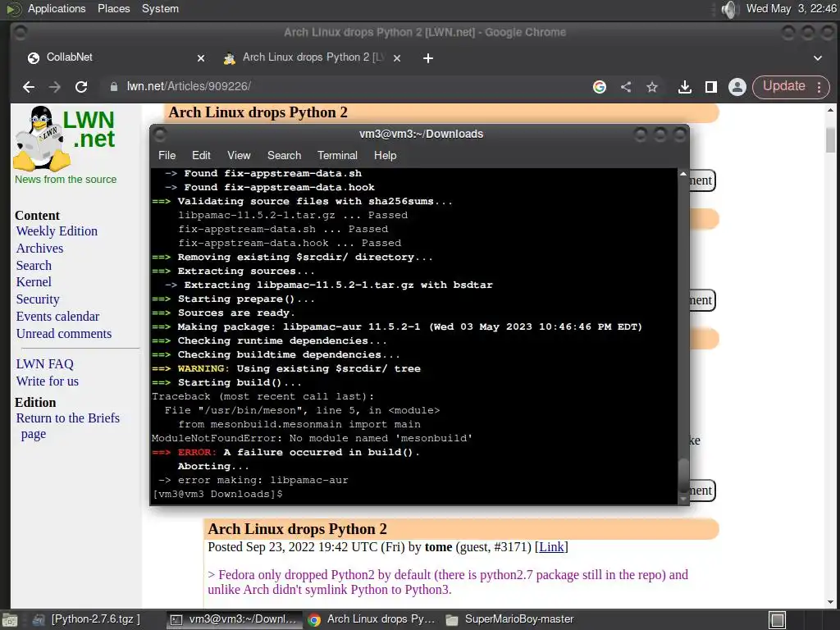Click the terminal scrollbar thumb
The height and width of the screenshot is (630, 840).
point(683,474)
